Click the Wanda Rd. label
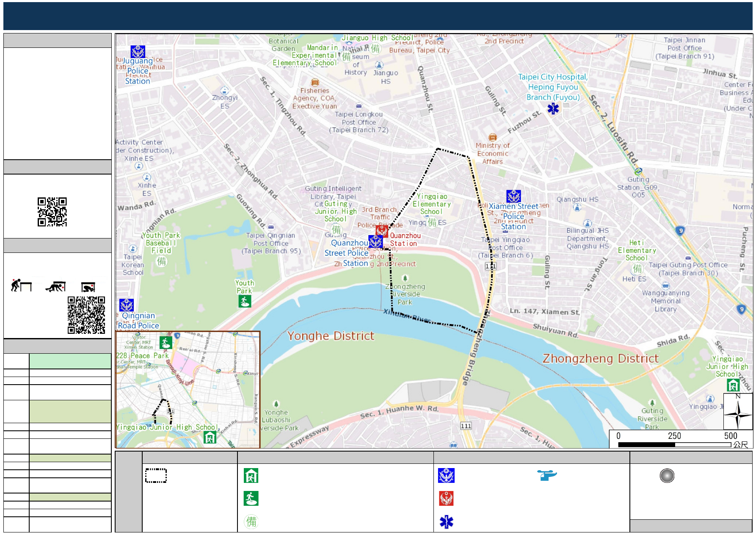The height and width of the screenshot is (535, 756). click(136, 205)
